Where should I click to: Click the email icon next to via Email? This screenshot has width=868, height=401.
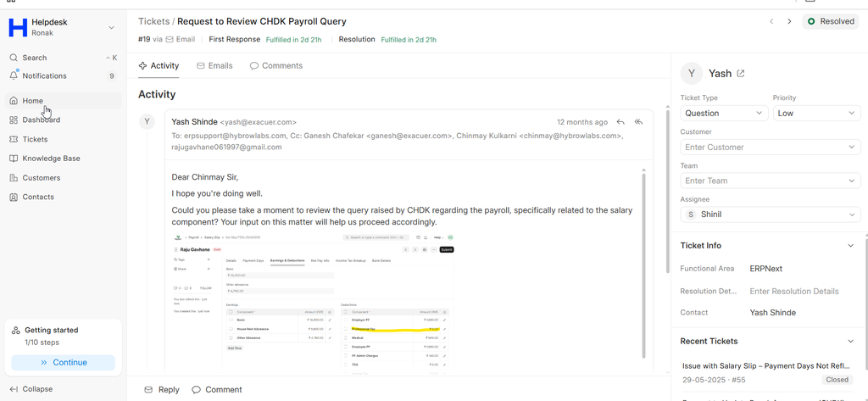tap(170, 39)
